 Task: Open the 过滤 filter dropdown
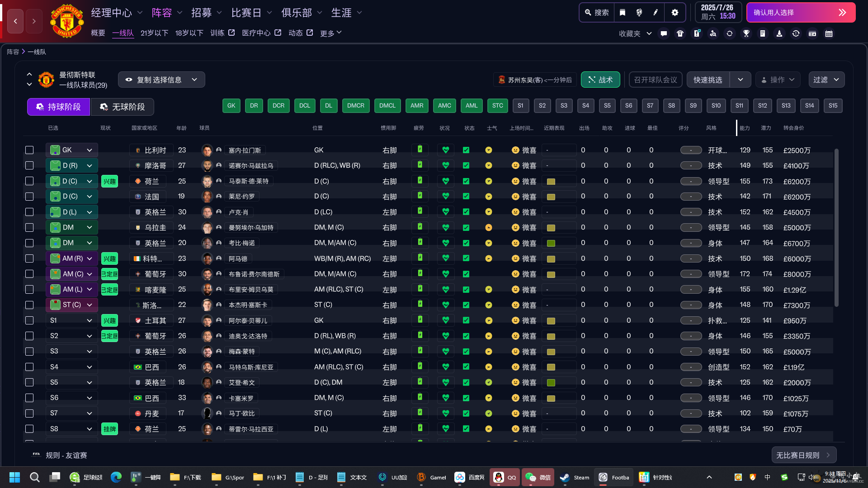pos(826,80)
